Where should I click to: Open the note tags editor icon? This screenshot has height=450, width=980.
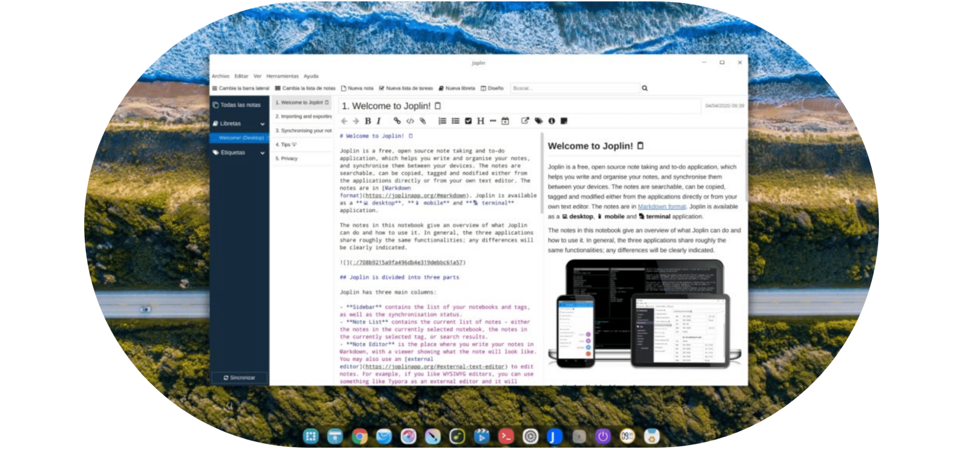pyautogui.click(x=538, y=121)
